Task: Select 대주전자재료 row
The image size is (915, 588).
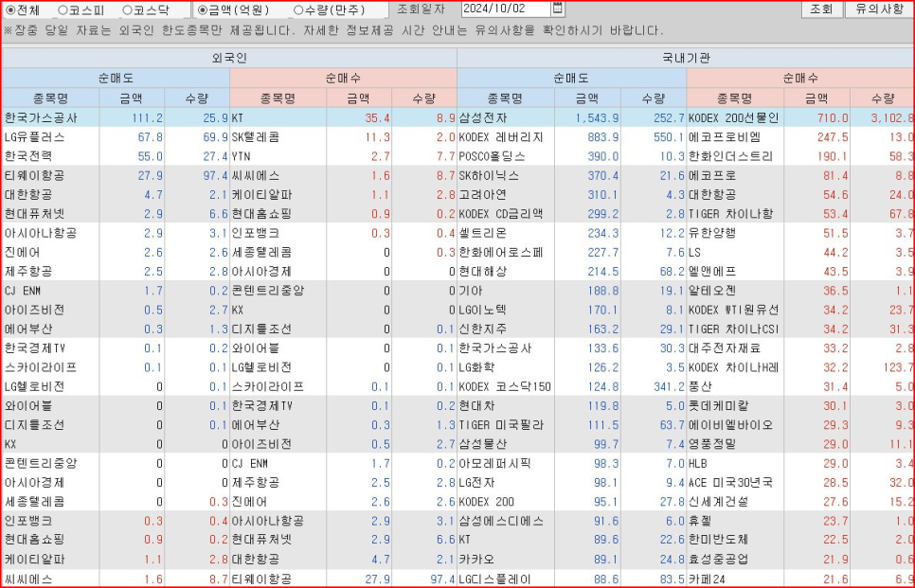Action: tap(800, 348)
